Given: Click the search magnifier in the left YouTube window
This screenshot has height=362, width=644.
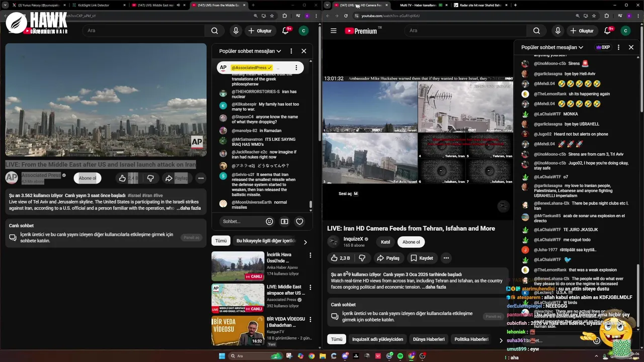Looking at the screenshot, I should tap(215, 31).
